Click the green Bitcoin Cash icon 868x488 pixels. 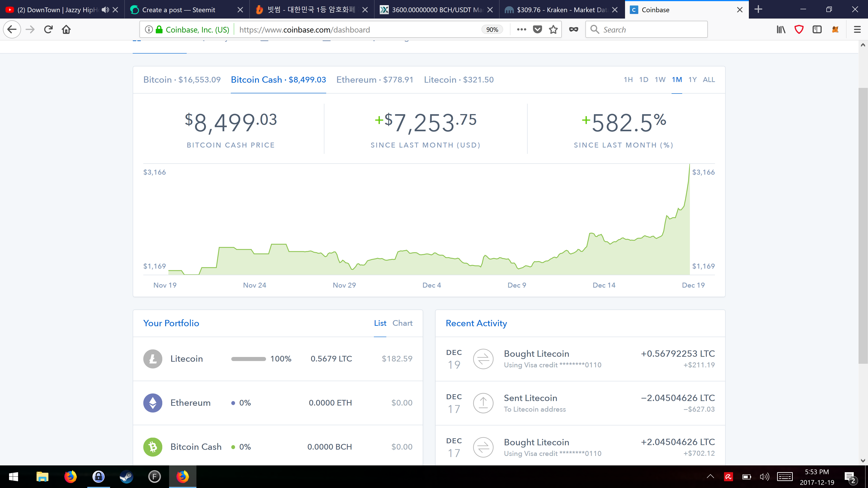click(153, 447)
